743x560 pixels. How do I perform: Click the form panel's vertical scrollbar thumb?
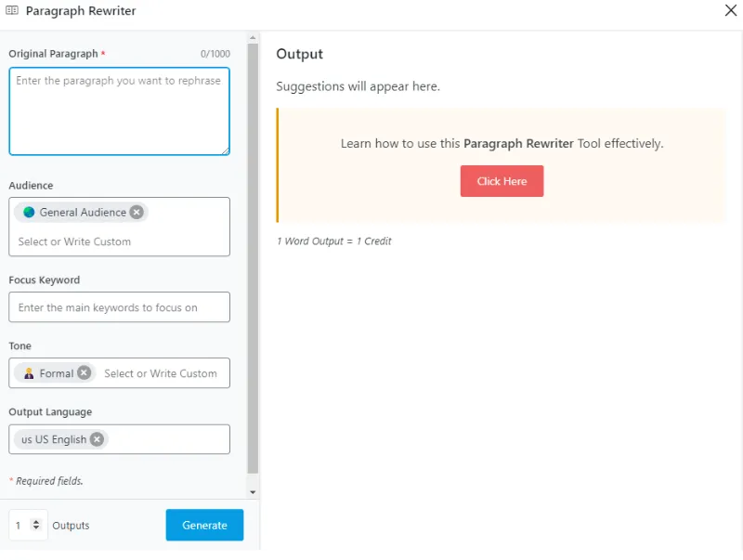[253, 260]
